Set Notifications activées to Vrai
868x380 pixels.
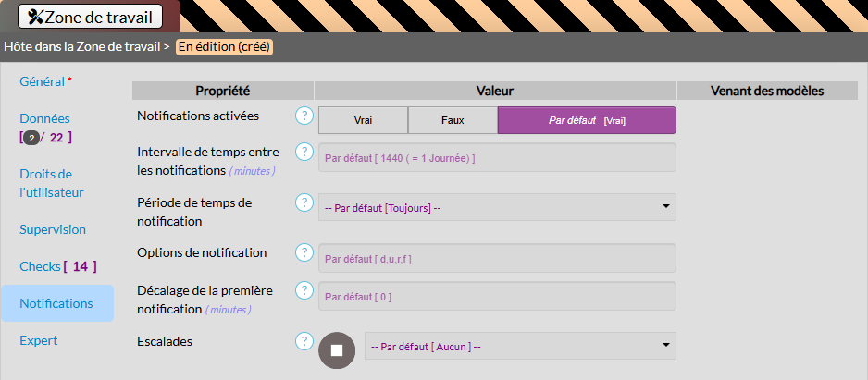tap(363, 120)
